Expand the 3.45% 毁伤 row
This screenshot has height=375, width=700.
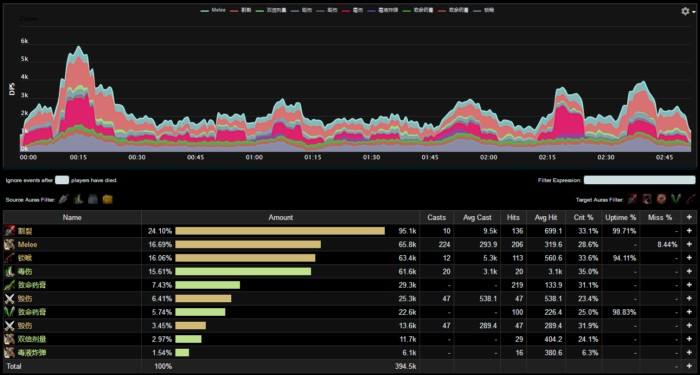689,326
